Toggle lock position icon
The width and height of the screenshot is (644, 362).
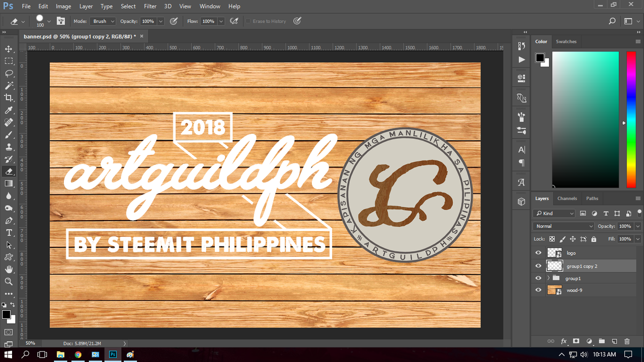pyautogui.click(x=573, y=239)
